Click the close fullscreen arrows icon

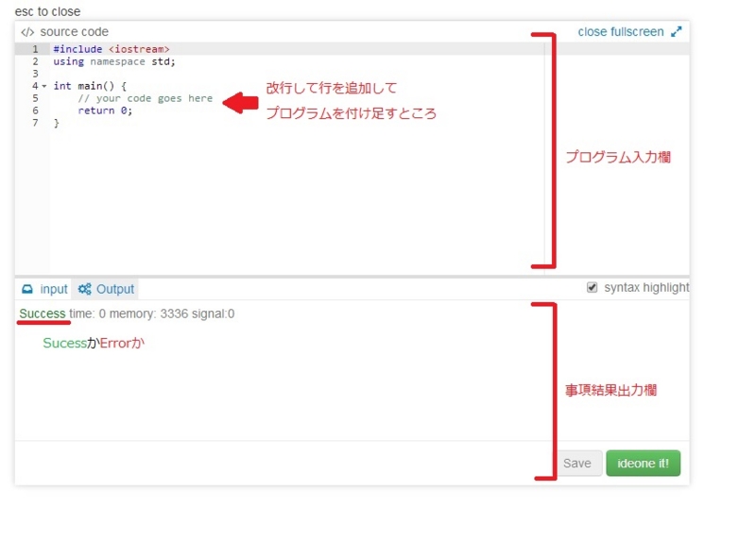(x=676, y=32)
